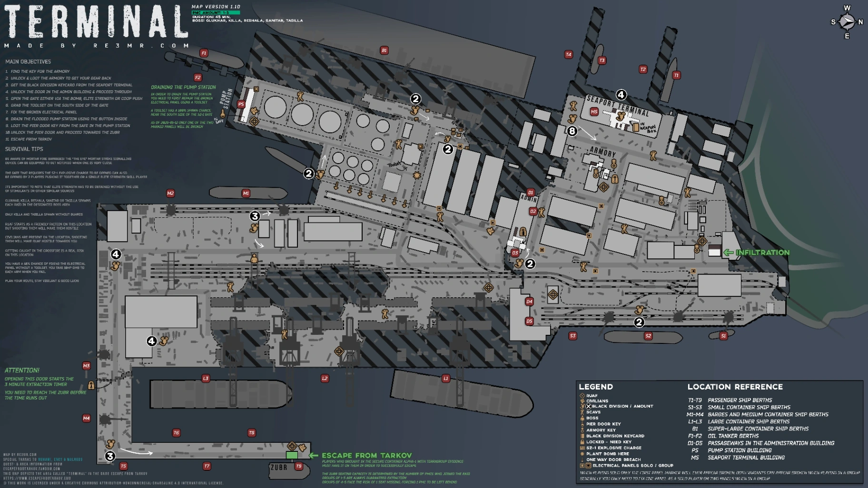Open the RE3MR.COM link in title
Image resolution: width=868 pixels, height=488 pixels.
coord(141,46)
